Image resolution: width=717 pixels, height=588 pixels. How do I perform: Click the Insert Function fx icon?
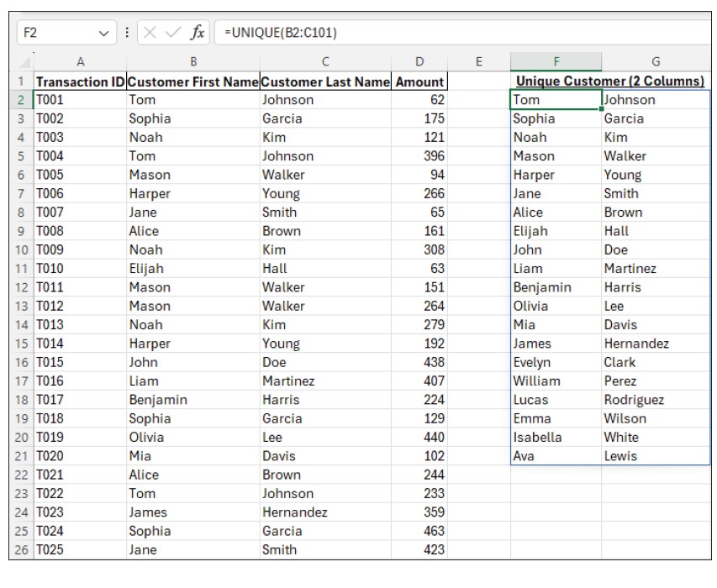coord(198,33)
